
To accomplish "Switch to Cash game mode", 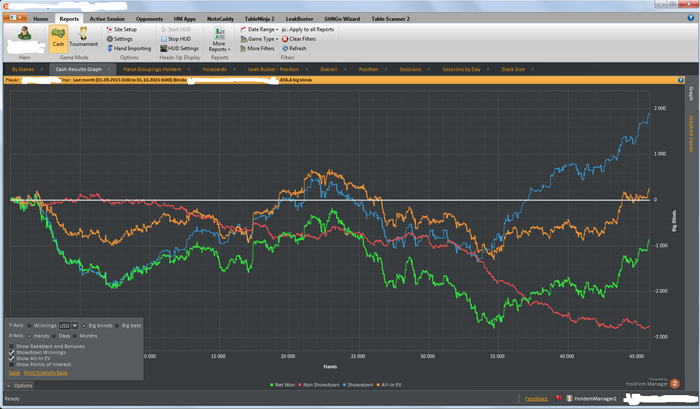I will point(58,39).
